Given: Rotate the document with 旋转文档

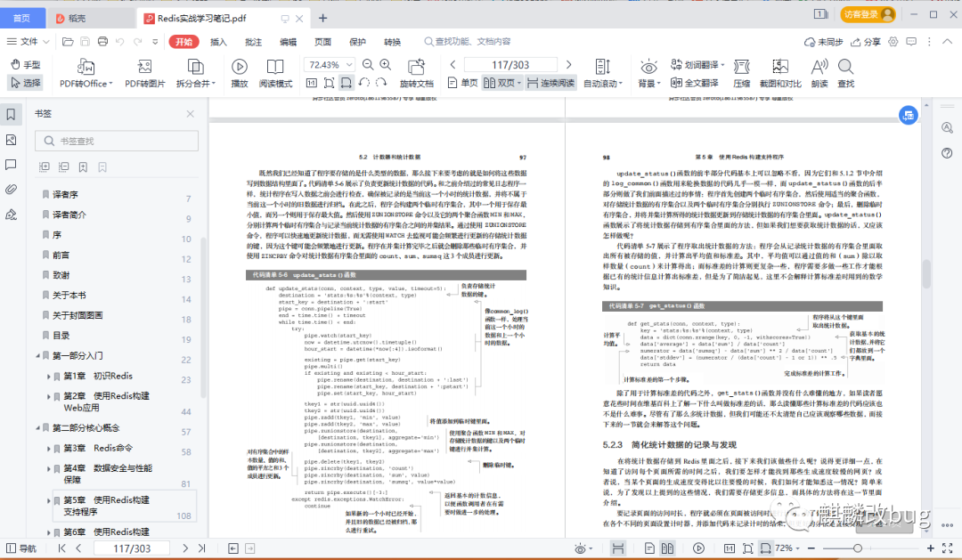Looking at the screenshot, I should pos(417,74).
